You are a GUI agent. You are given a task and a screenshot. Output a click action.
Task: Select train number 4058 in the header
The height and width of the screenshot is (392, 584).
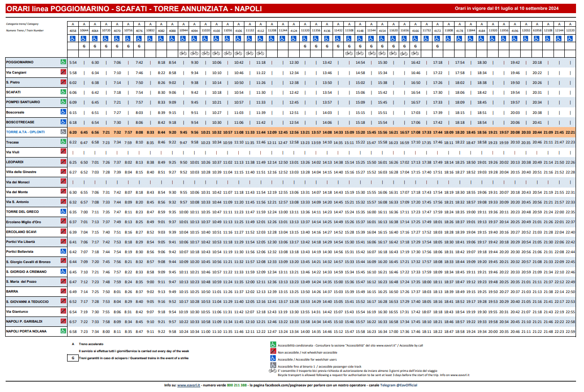click(73, 30)
